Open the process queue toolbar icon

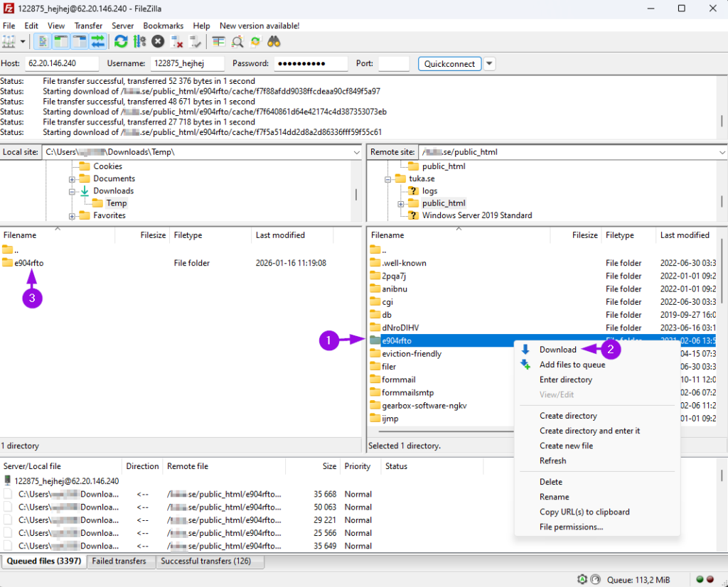139,41
